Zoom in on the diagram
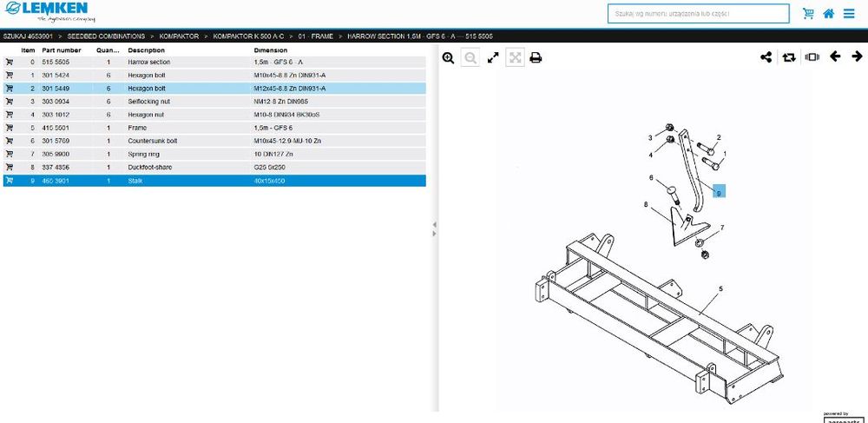This screenshot has width=868, height=423. click(449, 57)
